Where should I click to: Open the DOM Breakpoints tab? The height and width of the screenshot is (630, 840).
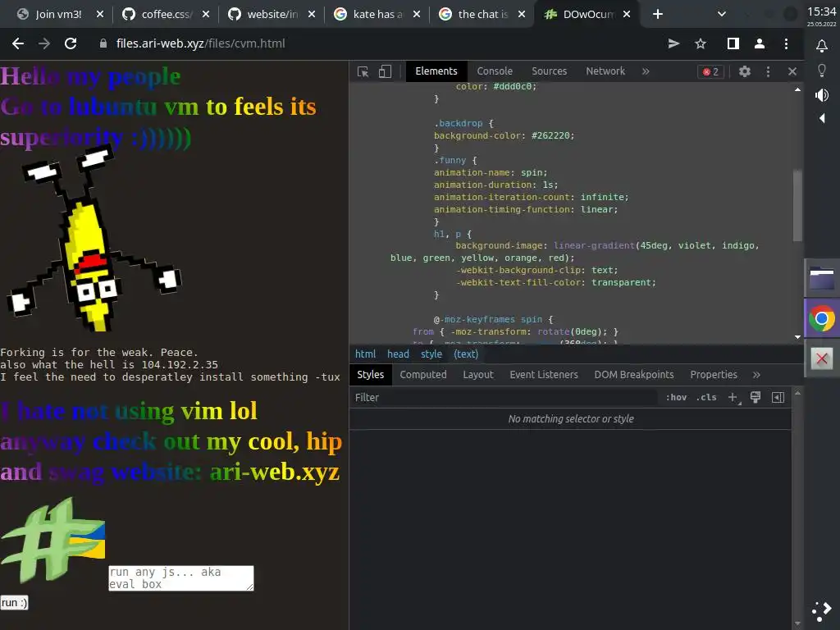pyautogui.click(x=634, y=374)
